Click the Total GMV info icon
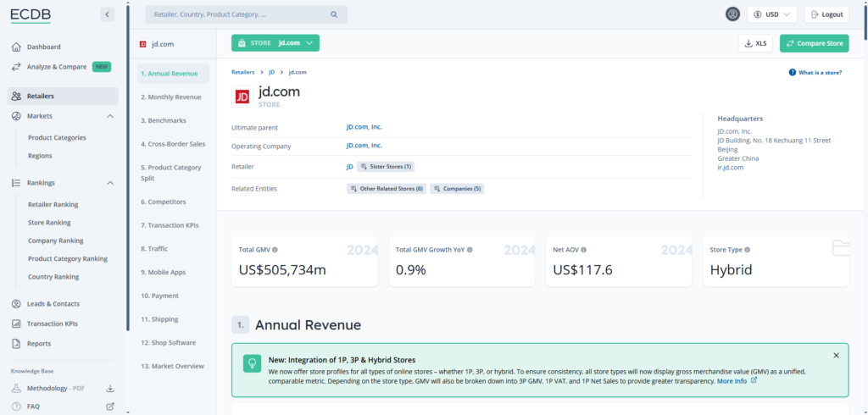The height and width of the screenshot is (415, 868). coord(275,250)
